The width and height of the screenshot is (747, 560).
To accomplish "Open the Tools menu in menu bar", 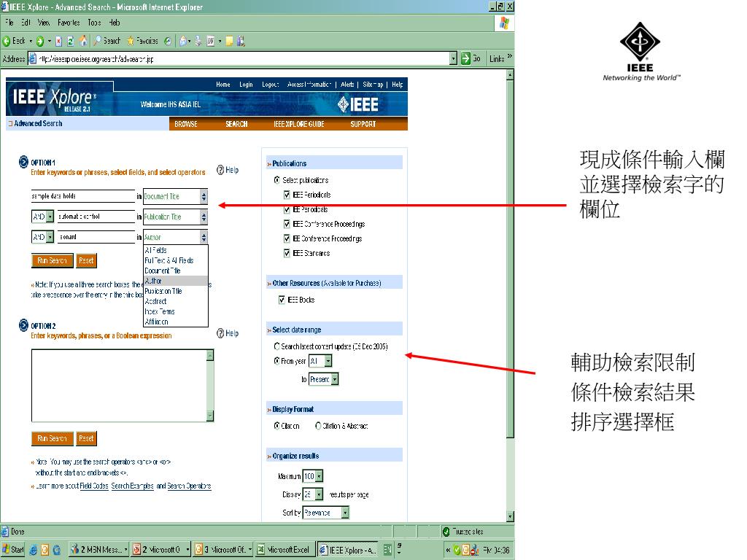I will click(94, 23).
